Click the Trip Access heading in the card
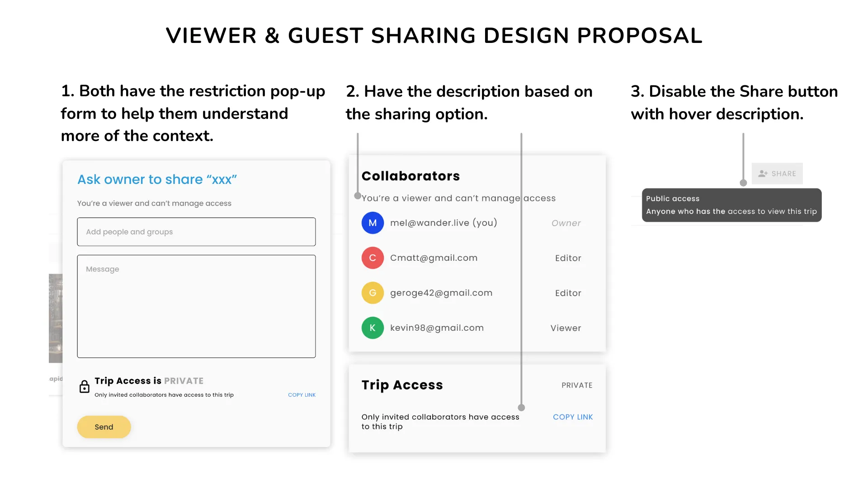The height and width of the screenshot is (488, 868). pos(402,385)
